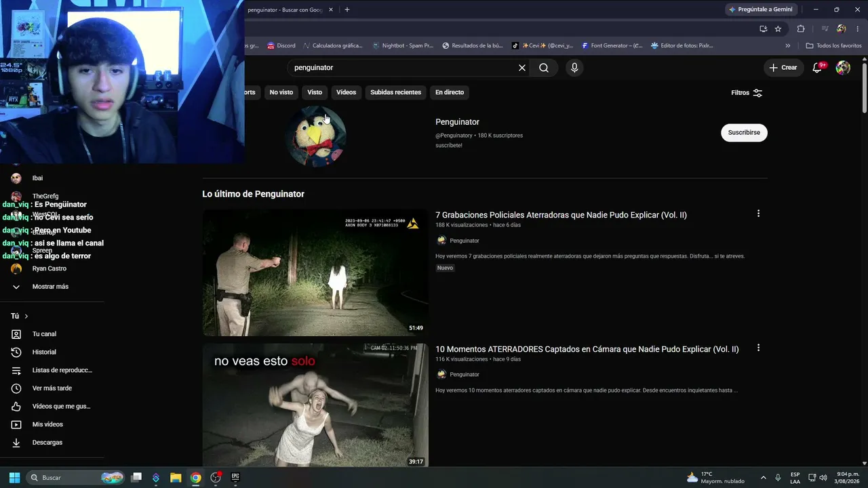Open the Filtros search filters
The width and height of the screenshot is (868, 488).
point(747,93)
